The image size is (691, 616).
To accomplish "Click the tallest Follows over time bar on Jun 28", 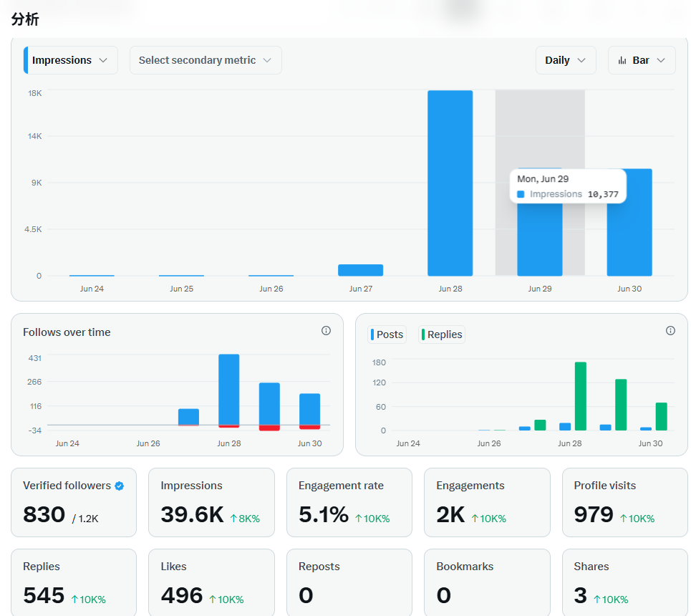I will [x=228, y=390].
